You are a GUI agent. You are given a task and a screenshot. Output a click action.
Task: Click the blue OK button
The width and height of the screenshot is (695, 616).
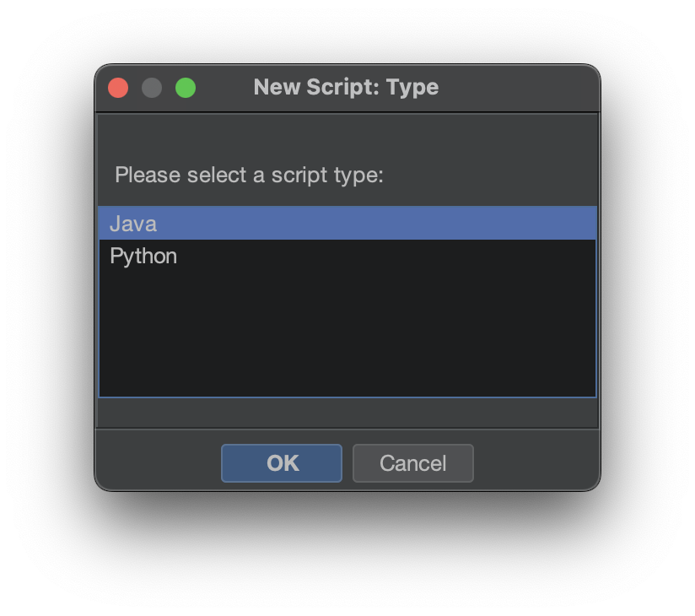click(x=282, y=463)
